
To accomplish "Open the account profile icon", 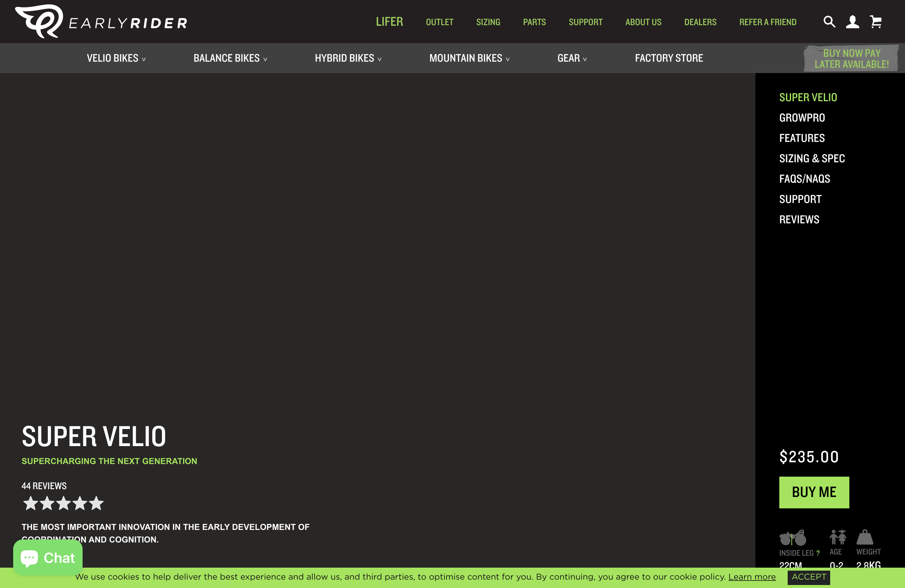I will (x=853, y=22).
